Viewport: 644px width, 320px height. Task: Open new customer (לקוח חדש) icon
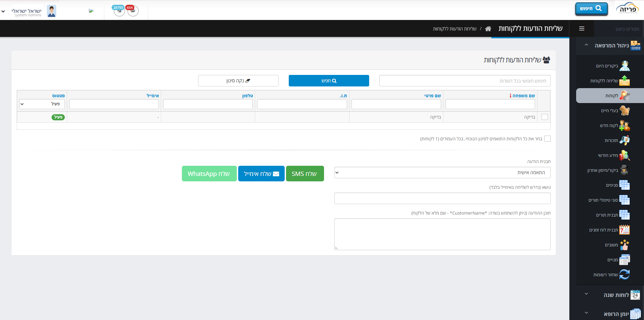pos(624,125)
